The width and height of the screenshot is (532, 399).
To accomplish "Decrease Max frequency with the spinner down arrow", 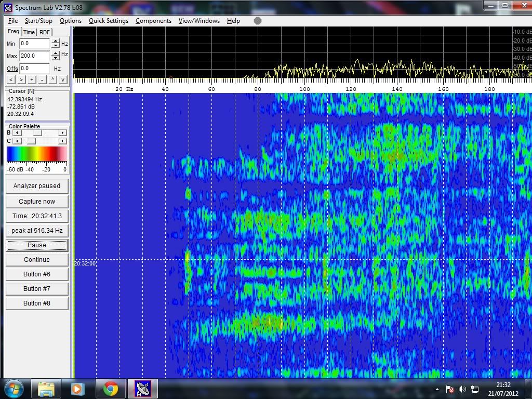I will [56, 58].
